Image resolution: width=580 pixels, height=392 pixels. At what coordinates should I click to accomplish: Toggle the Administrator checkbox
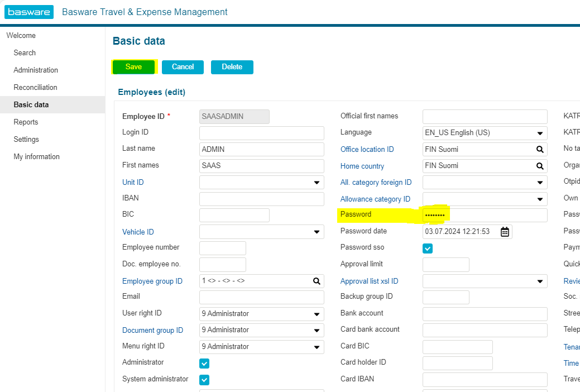[204, 364]
